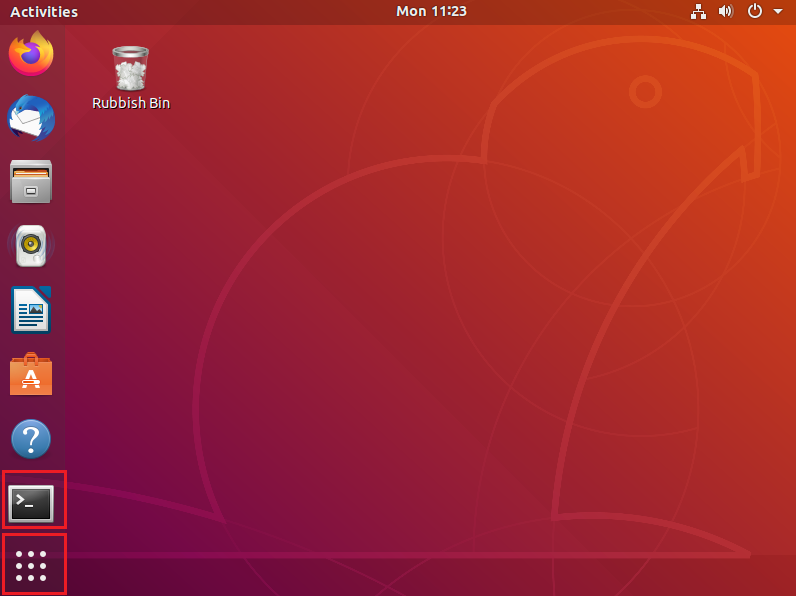796x596 pixels.
Task: Expand the system menu dropdown arrow
Action: coord(778,12)
